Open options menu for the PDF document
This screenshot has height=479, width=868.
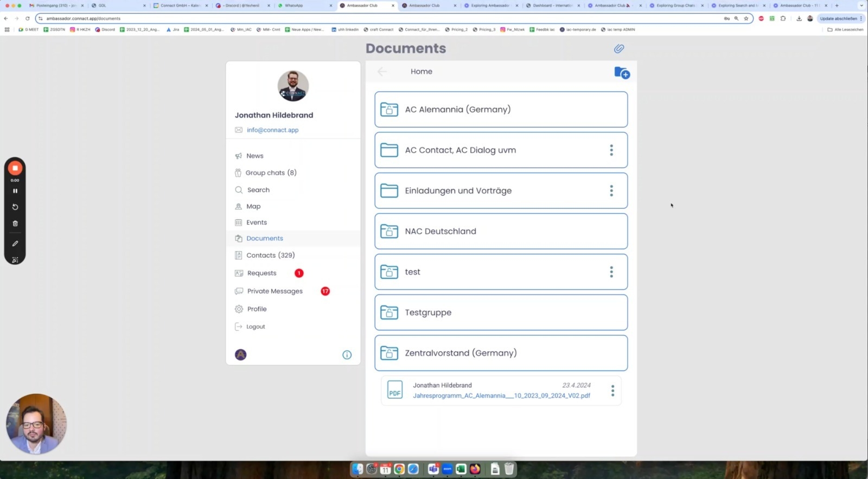612,391
